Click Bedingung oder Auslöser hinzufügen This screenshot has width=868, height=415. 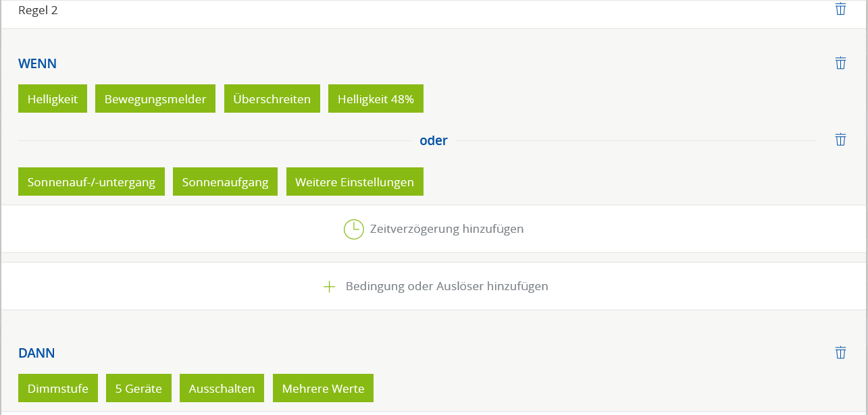[x=446, y=286]
